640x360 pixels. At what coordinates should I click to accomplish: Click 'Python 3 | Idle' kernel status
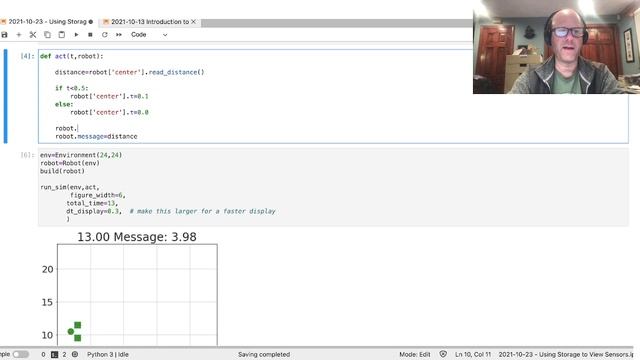108,354
